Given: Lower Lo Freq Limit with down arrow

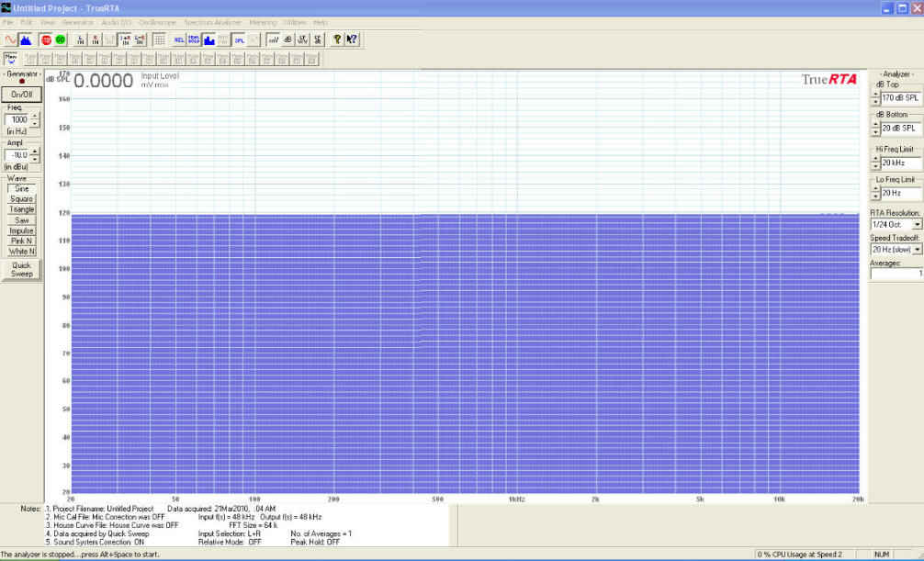Looking at the screenshot, I should (x=875, y=196).
